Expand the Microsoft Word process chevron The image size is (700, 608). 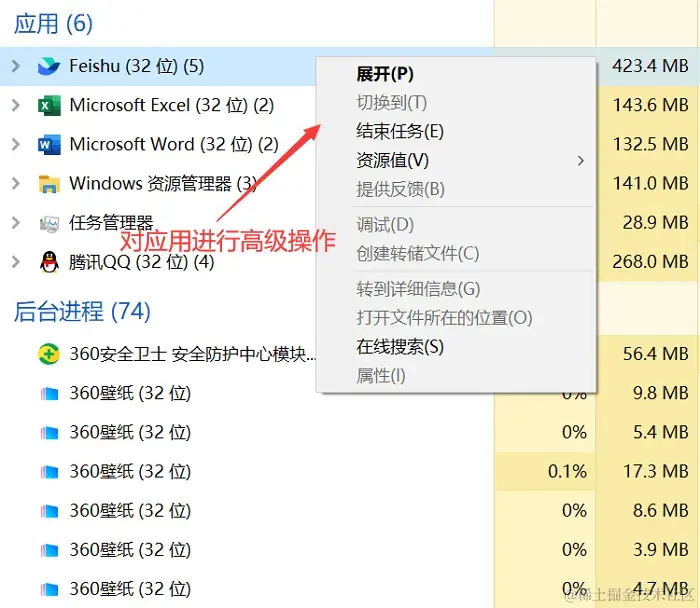tap(16, 144)
